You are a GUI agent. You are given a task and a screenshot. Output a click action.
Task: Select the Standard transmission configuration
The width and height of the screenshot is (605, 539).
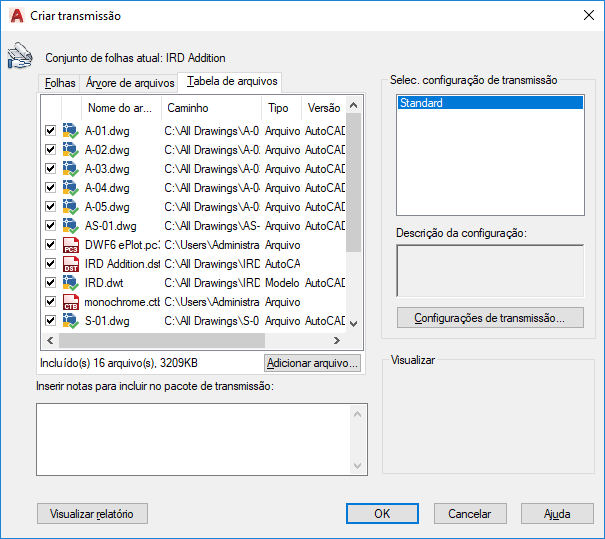click(489, 103)
